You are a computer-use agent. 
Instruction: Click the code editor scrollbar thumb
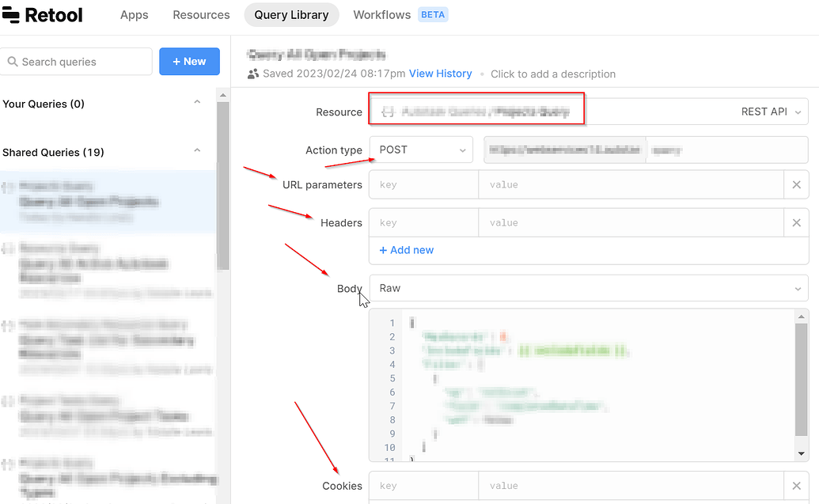(x=802, y=379)
